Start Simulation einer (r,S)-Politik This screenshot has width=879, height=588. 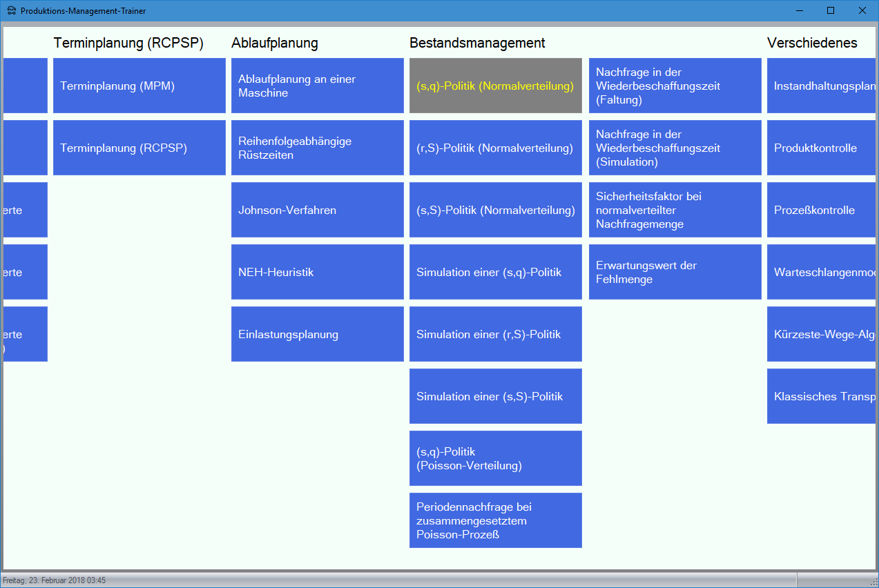[x=495, y=334]
